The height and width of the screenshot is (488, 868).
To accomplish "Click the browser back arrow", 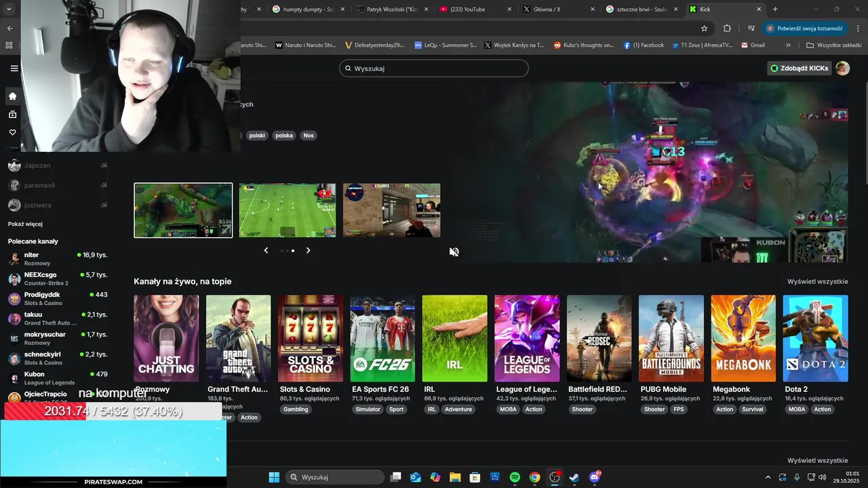I will [x=9, y=28].
